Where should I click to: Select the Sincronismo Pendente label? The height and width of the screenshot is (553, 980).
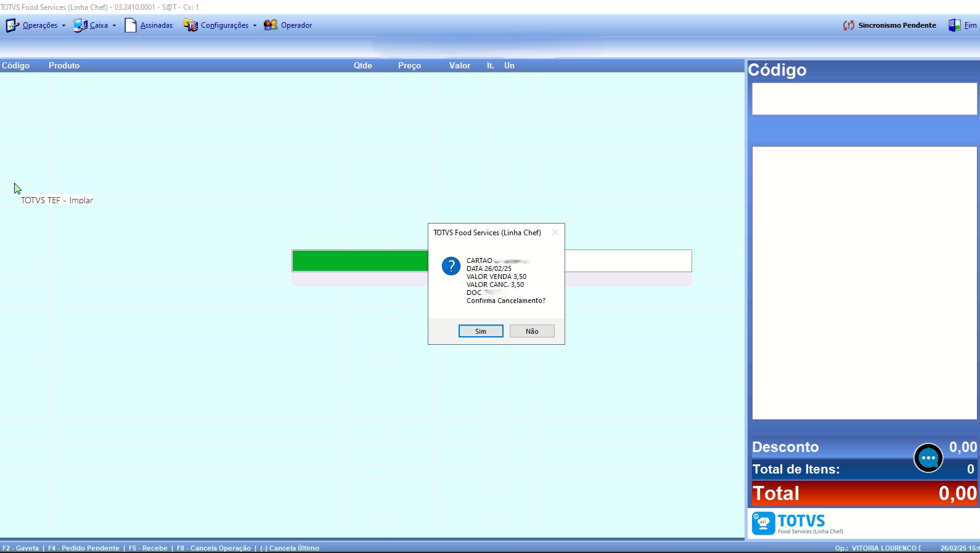897,25
